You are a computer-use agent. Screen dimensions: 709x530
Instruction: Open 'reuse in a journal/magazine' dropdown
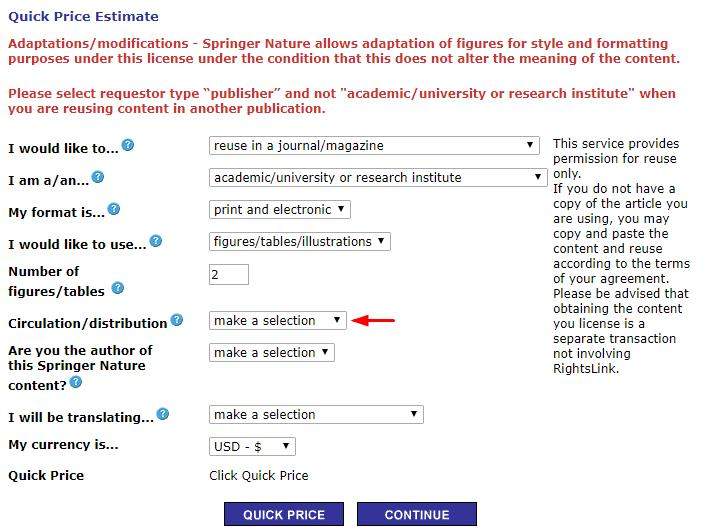point(375,146)
